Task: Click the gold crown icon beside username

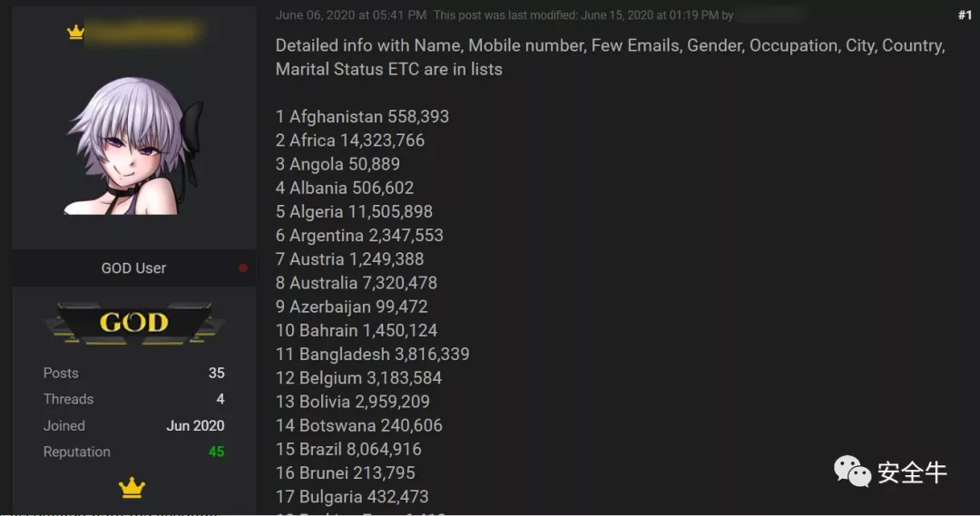Action: tap(75, 32)
